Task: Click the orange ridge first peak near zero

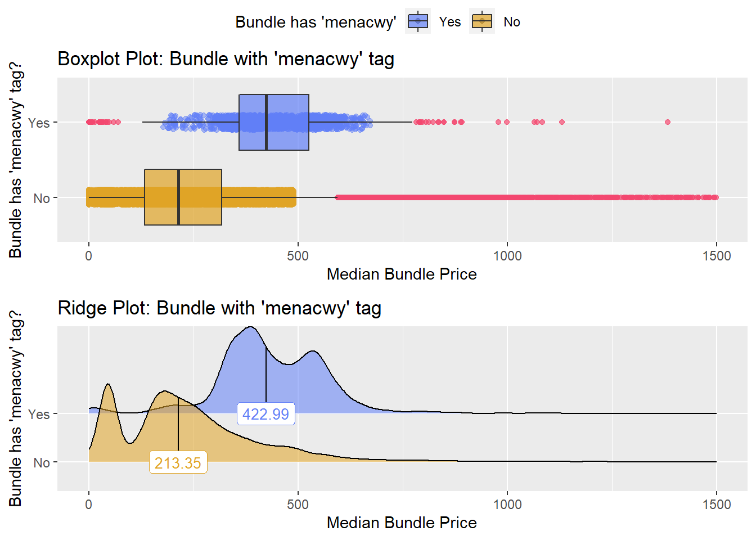Action: click(107, 386)
